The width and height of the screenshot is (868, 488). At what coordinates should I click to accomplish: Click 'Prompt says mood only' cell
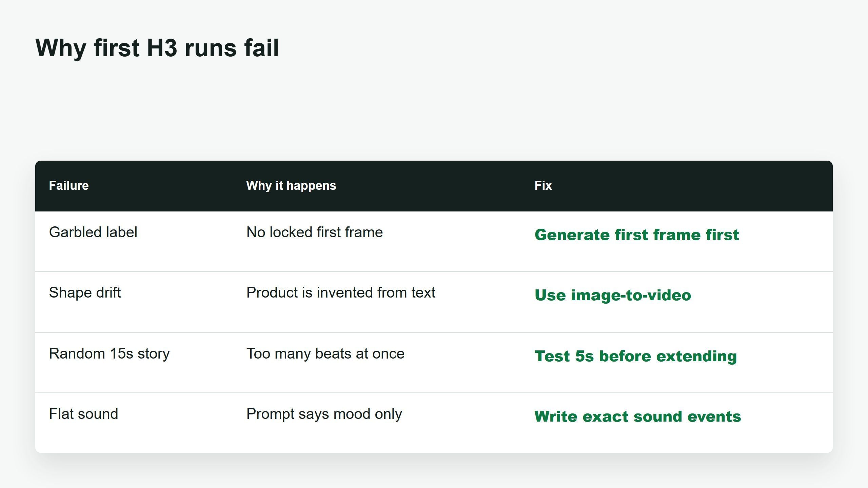coord(324,414)
